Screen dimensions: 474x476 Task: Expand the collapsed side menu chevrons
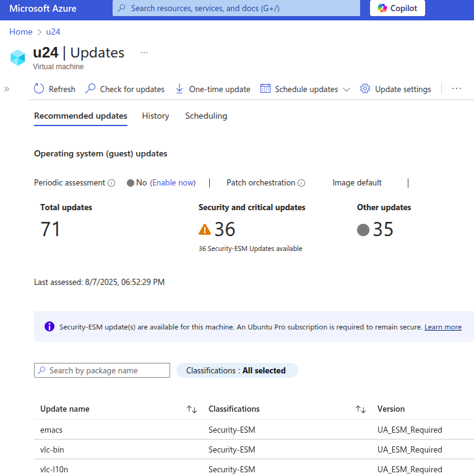coord(7,89)
